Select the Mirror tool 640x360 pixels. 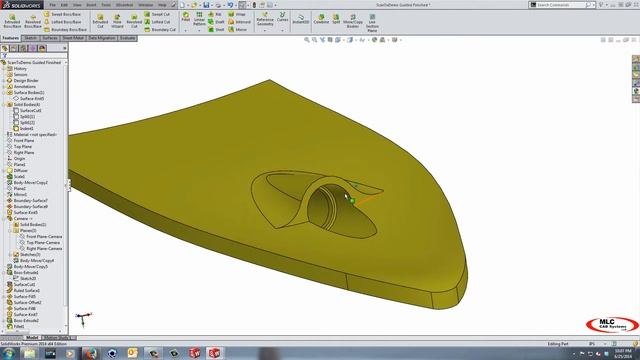(238, 29)
